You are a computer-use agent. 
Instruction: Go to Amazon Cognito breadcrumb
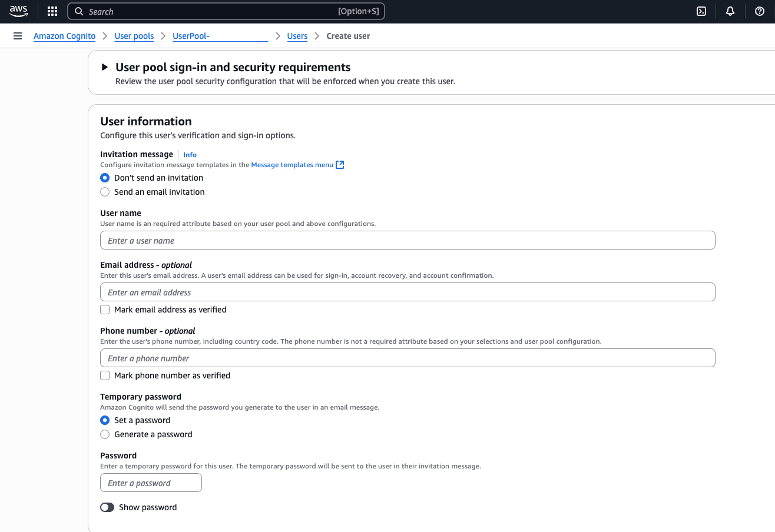tap(64, 36)
